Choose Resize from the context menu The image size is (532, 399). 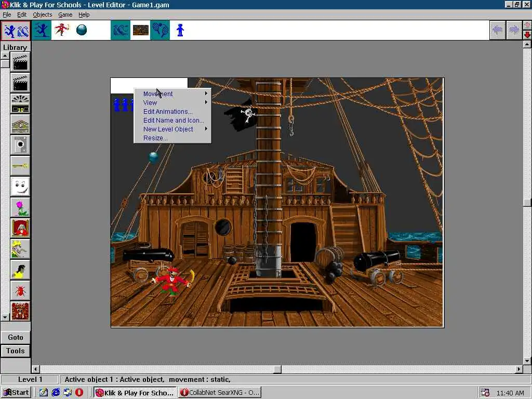point(172,138)
